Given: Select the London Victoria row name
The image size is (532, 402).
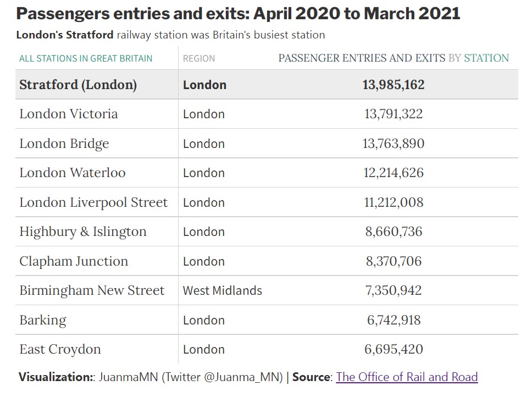Looking at the screenshot, I should click(x=69, y=114).
